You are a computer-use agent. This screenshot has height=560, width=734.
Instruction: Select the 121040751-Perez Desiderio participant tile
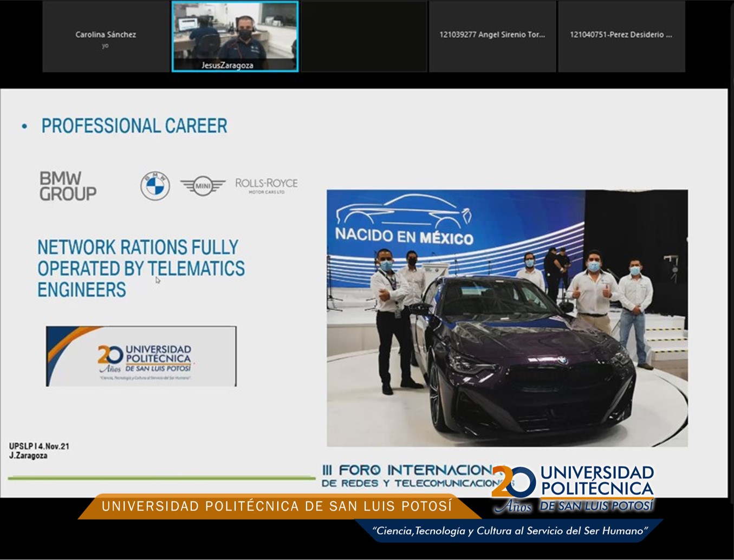tap(621, 36)
